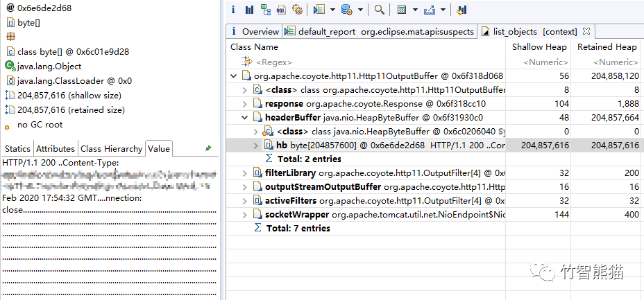The height and width of the screenshot is (300, 644).
Task: Select the address text @ 0x6e6de2d68 in inspector
Action: (x=39, y=8)
